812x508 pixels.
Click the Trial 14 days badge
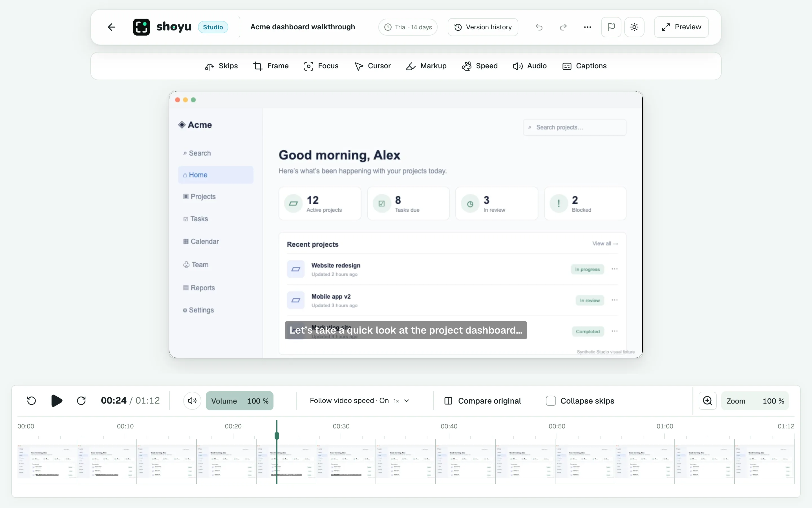coord(408,27)
